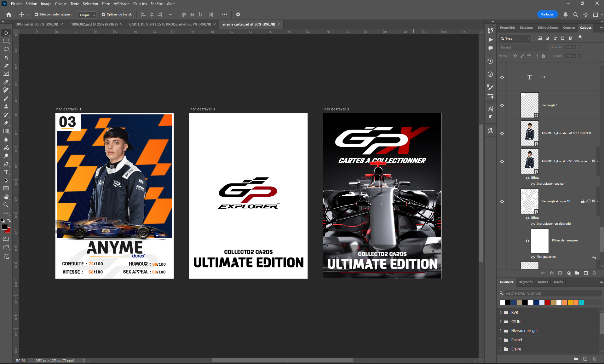This screenshot has height=364, width=604.
Task: Expand the Pastel swatch folder
Action: coord(501,340)
